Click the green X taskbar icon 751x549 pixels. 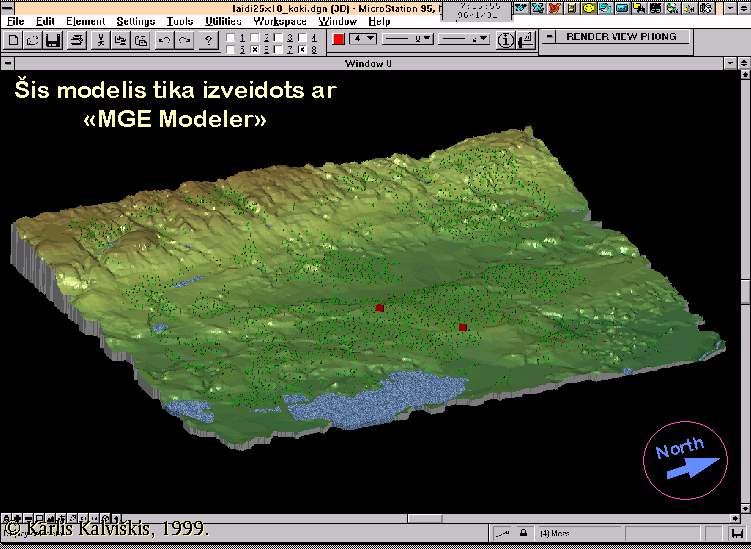pyautogui.click(x=538, y=8)
